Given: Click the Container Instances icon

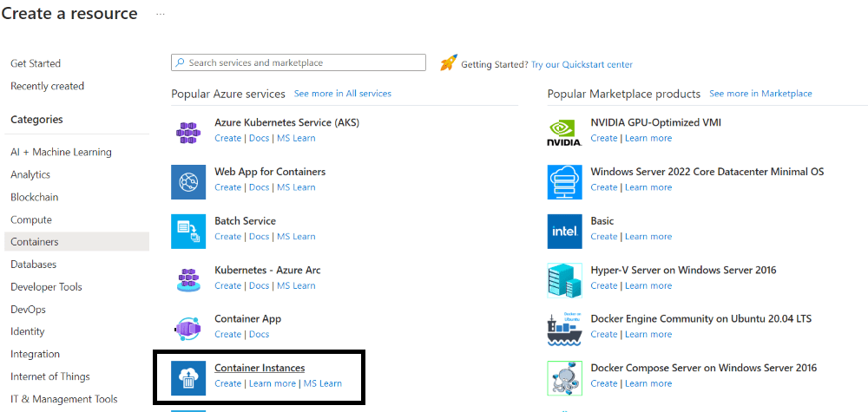Looking at the screenshot, I should pyautogui.click(x=188, y=377).
